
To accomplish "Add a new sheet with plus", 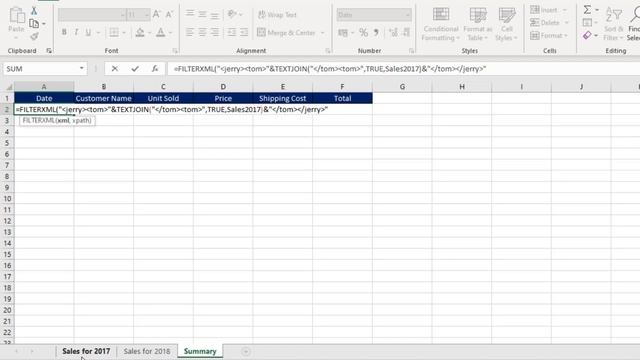I will 246,351.
